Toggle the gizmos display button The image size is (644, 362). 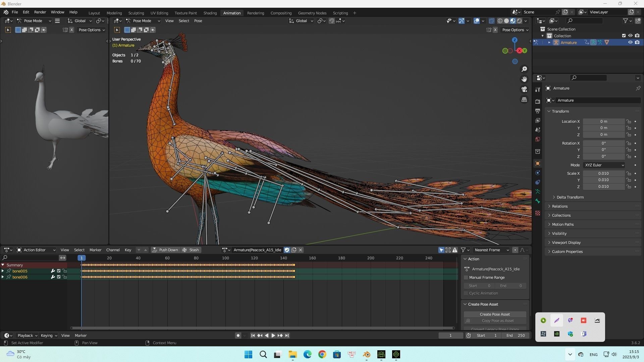tap(462, 21)
